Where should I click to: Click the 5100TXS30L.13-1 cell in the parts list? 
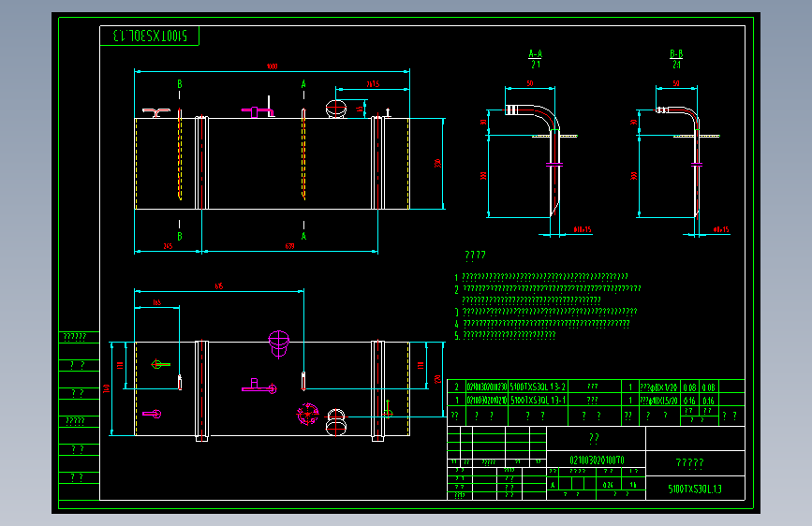[538, 401]
